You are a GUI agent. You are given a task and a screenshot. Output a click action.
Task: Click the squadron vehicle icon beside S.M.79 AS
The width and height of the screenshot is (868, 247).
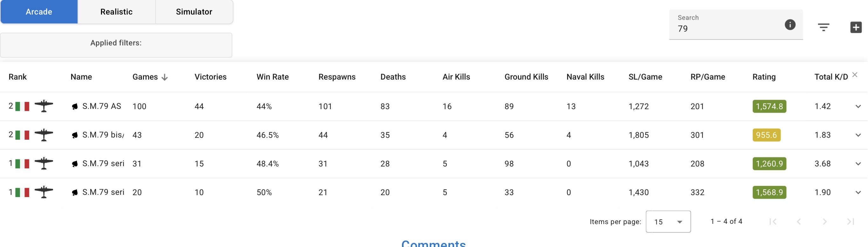click(x=75, y=107)
